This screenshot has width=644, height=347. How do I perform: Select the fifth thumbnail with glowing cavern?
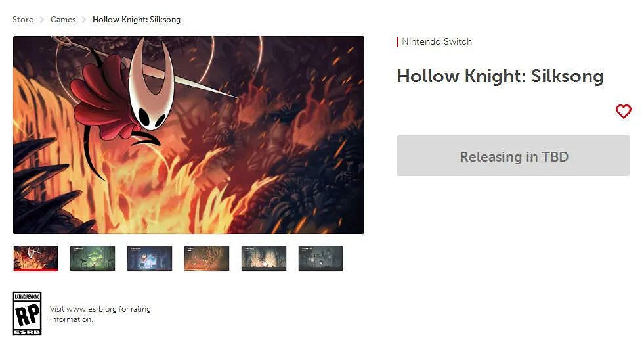pos(264,258)
